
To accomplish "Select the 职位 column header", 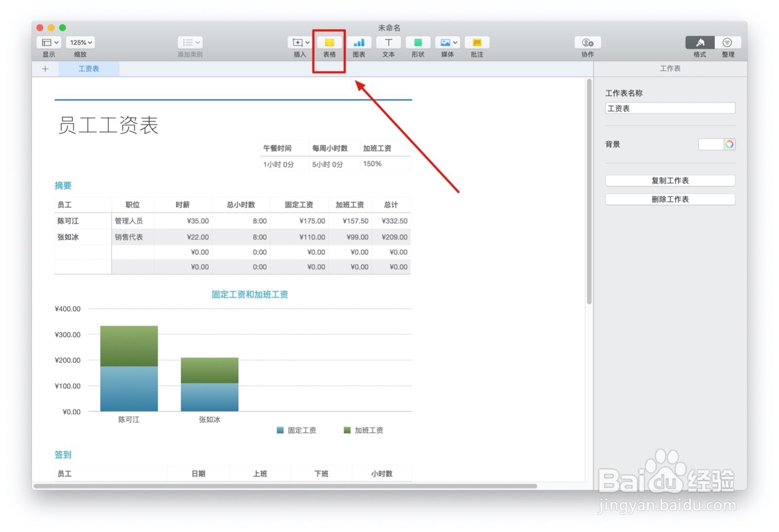I will tap(132, 205).
